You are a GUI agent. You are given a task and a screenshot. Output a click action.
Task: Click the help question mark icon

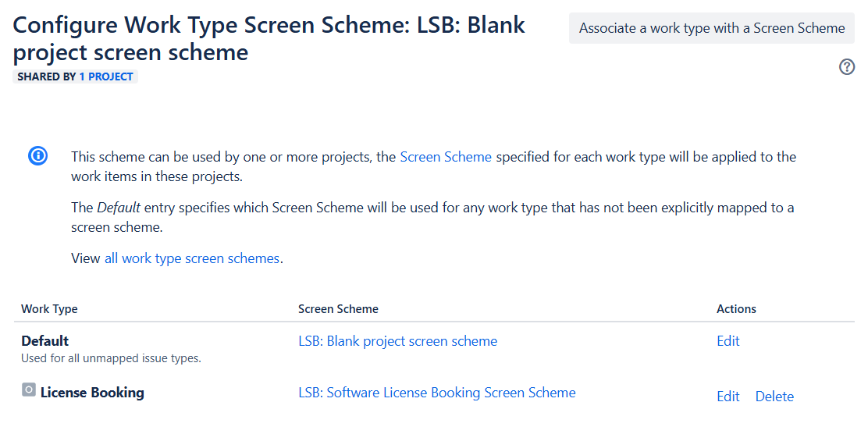pos(846,67)
